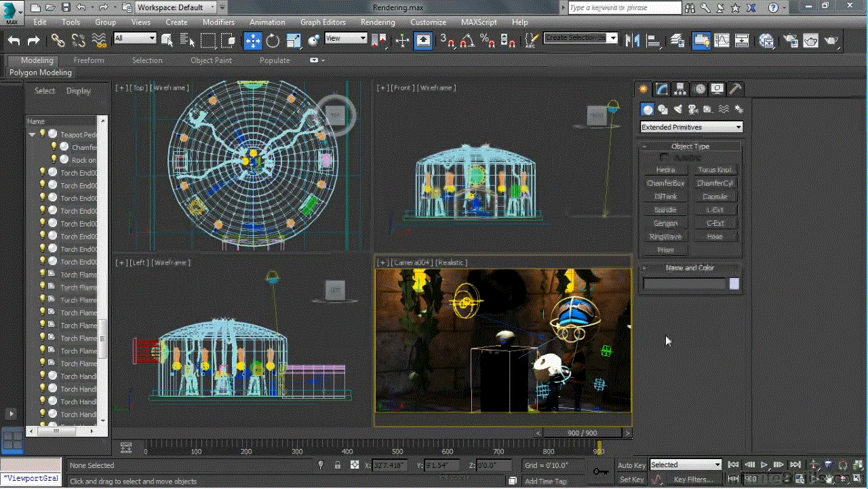
Task: Toggle visibility bulb of Torch End row below Rock
Action: point(42,172)
